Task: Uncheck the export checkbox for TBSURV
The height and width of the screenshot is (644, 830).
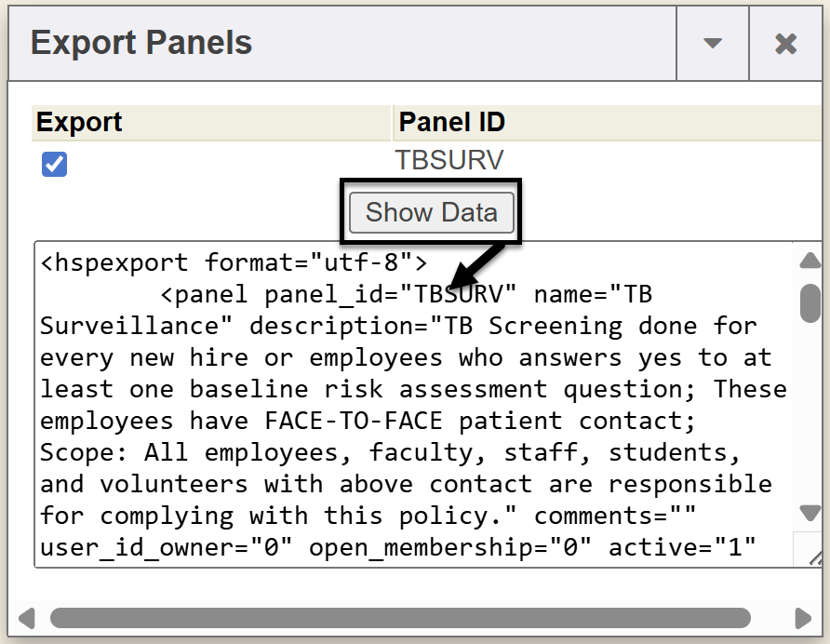Action: tap(54, 165)
